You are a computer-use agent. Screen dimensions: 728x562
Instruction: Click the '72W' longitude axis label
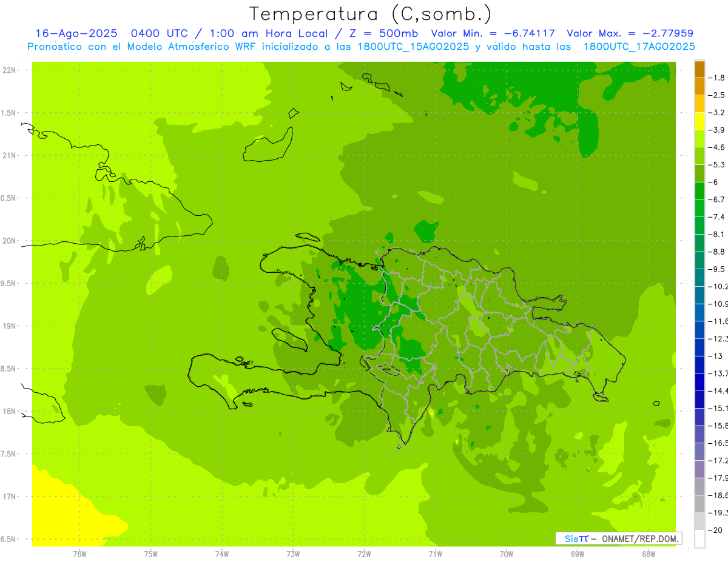(364, 554)
